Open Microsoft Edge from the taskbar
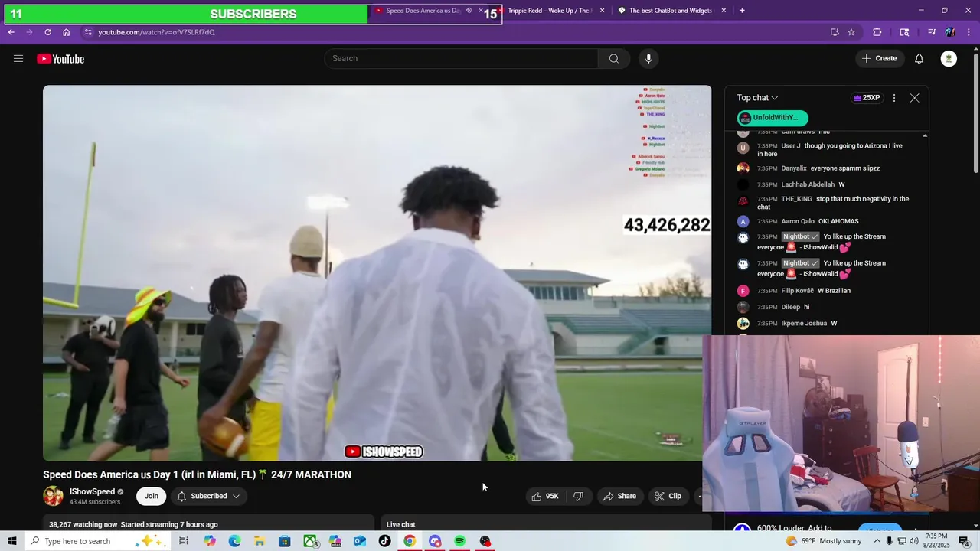Image resolution: width=980 pixels, height=551 pixels. click(234, 541)
